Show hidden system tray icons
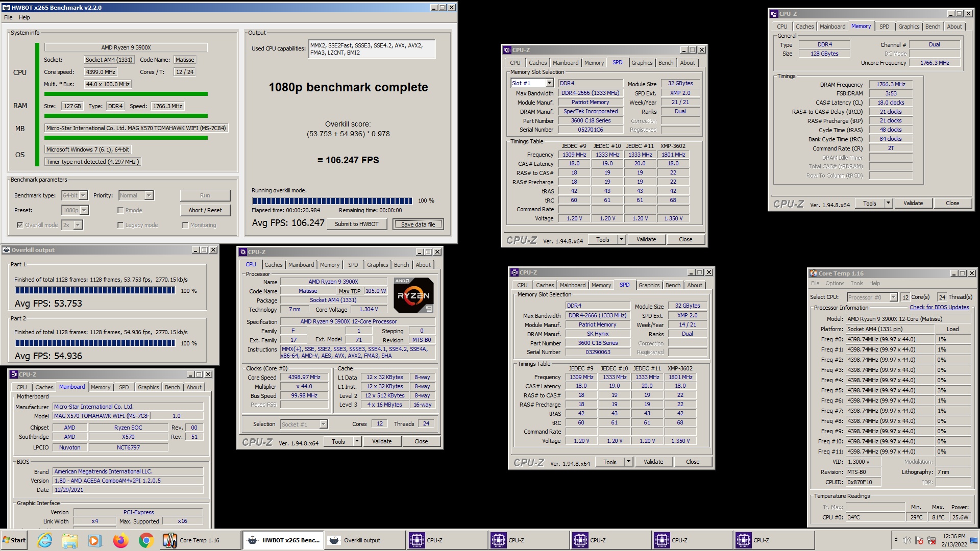Viewport: 980px width, 551px height. click(896, 540)
